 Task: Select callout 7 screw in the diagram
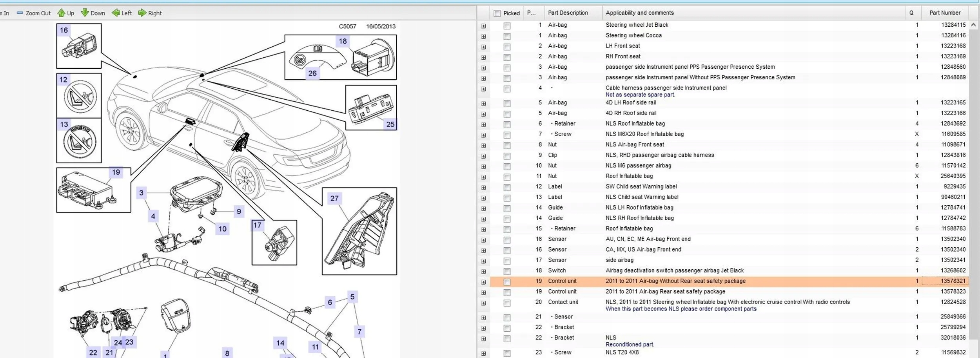point(359,332)
